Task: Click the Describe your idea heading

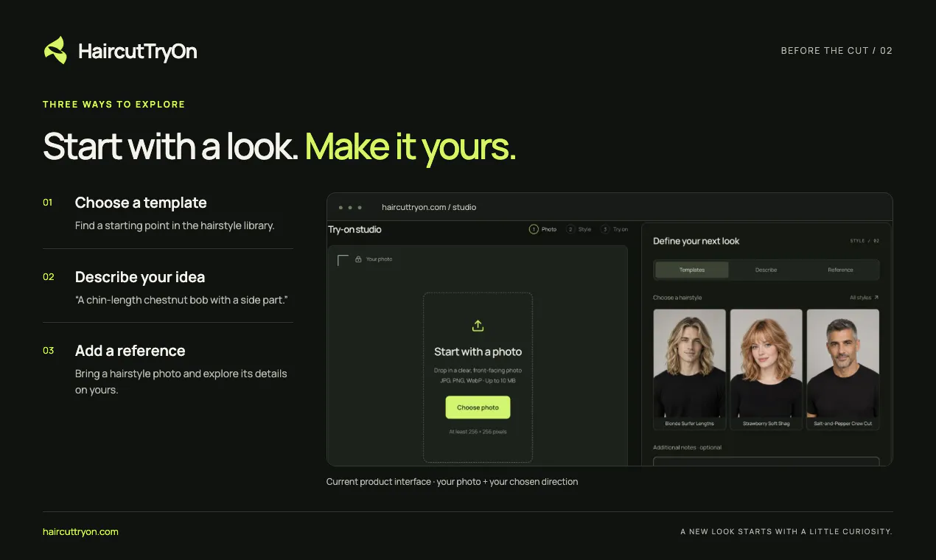Action: click(140, 277)
